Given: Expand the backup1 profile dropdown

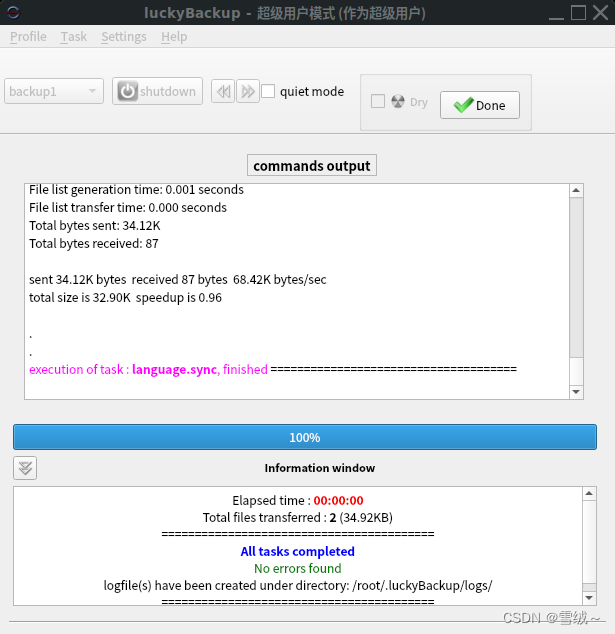Looking at the screenshot, I should point(54,91).
